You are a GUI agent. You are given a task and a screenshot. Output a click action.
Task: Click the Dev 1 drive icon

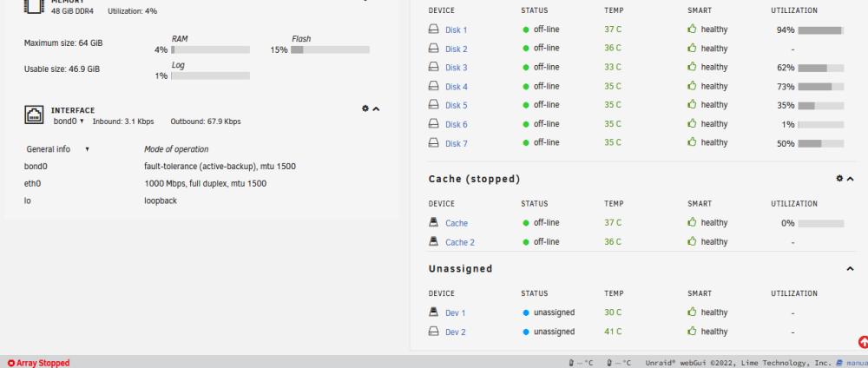434,312
